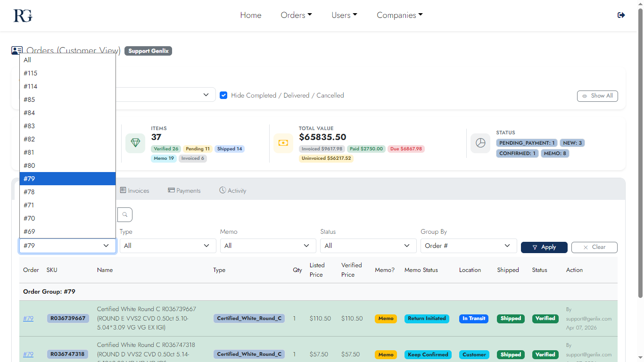644x362 pixels.
Task: Click the search magnifier icon above the filters
Action: 124,214
